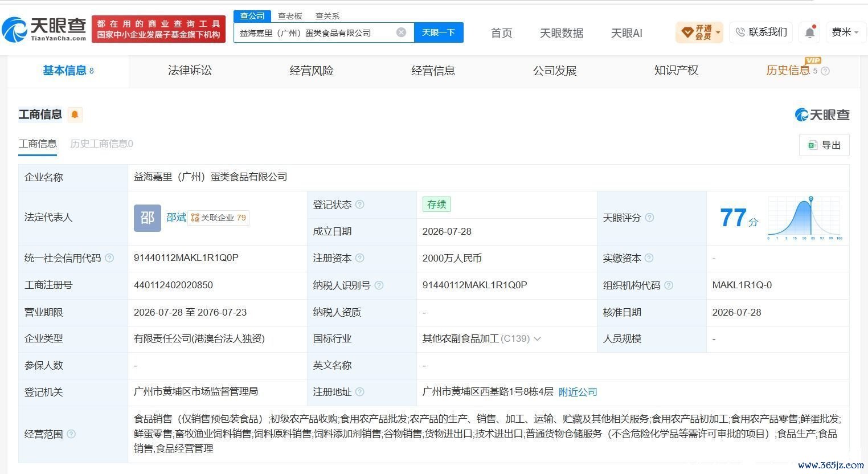Click the help icon next to 组织机构代码
868x474 pixels.
(x=669, y=285)
